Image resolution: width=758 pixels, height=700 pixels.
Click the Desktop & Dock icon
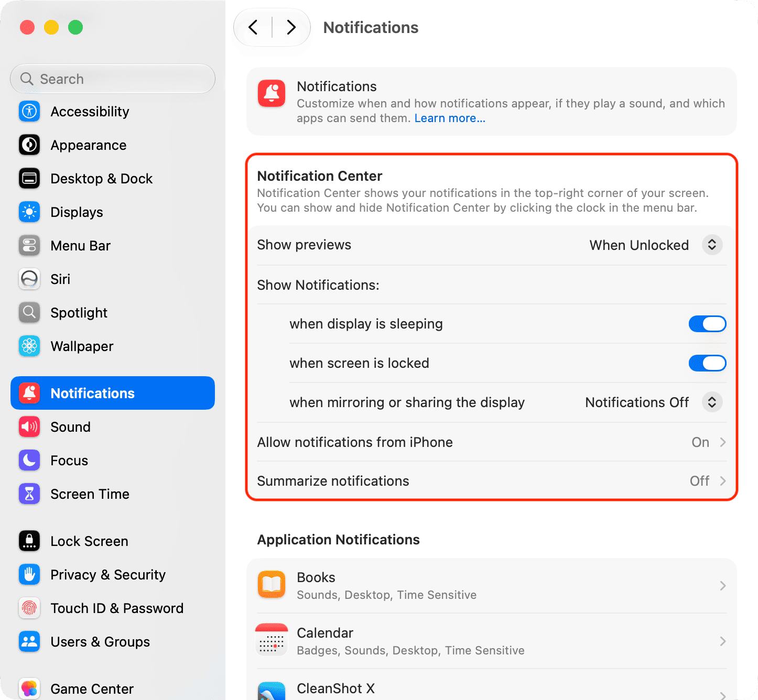tap(29, 178)
